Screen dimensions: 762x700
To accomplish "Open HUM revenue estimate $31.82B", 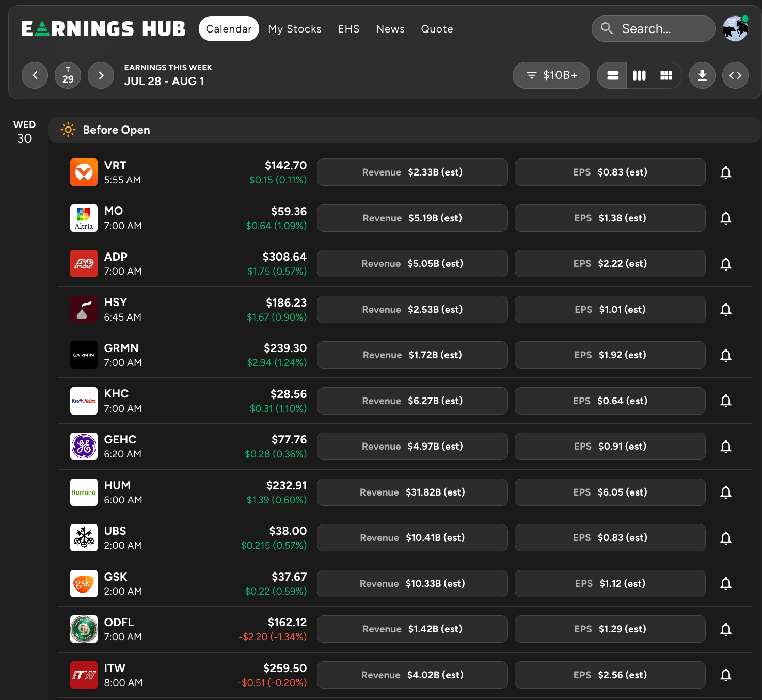I will click(x=412, y=492).
